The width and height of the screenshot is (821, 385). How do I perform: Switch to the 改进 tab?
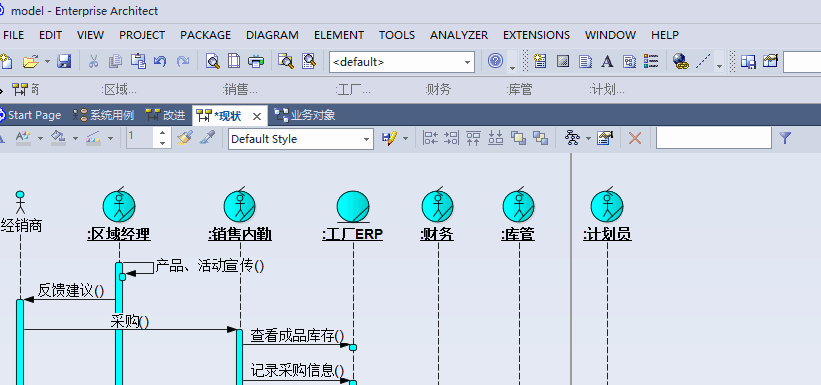point(165,115)
